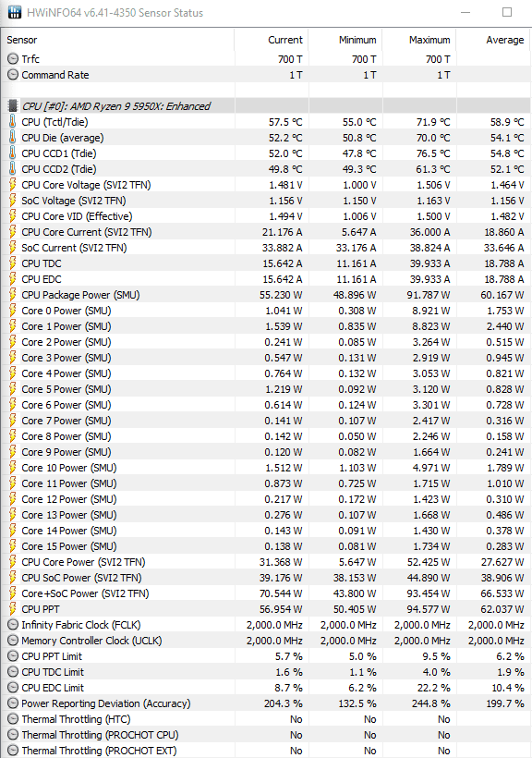Click the thermometer icon beside CPU CCD1 (Tdie)

(13, 153)
